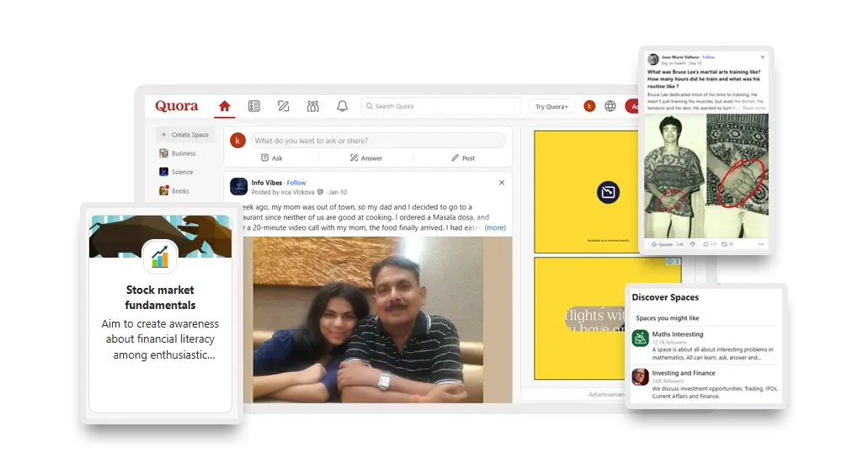Open the father and daughter photo
Screen dimensions: 868x469
click(x=368, y=320)
